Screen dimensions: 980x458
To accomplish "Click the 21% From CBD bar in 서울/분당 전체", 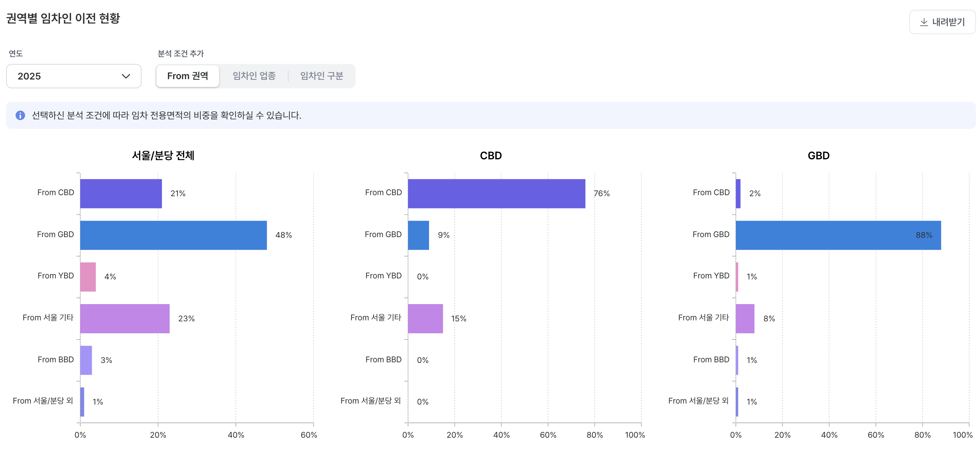I will (x=121, y=193).
